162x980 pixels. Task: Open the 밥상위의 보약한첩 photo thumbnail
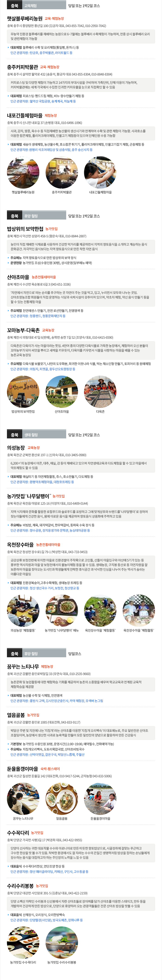click(23, 392)
